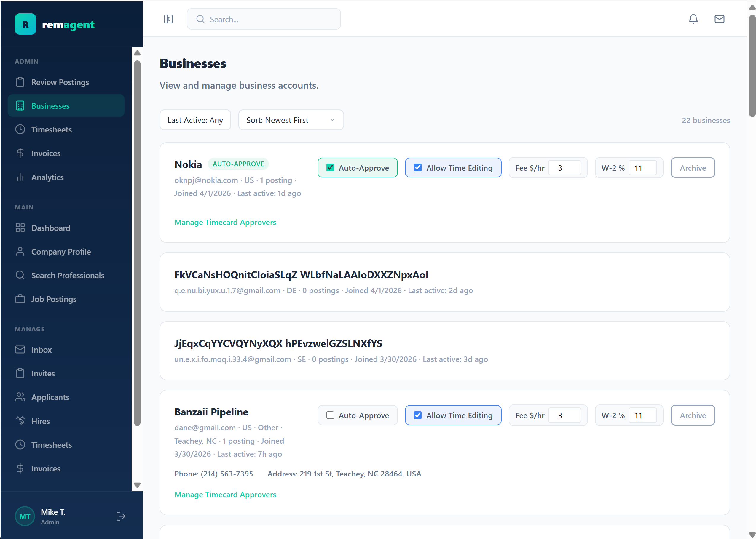Open Manage Timecard Approvers for Banzaii Pipeline
Image resolution: width=756 pixels, height=539 pixels.
pos(225,495)
